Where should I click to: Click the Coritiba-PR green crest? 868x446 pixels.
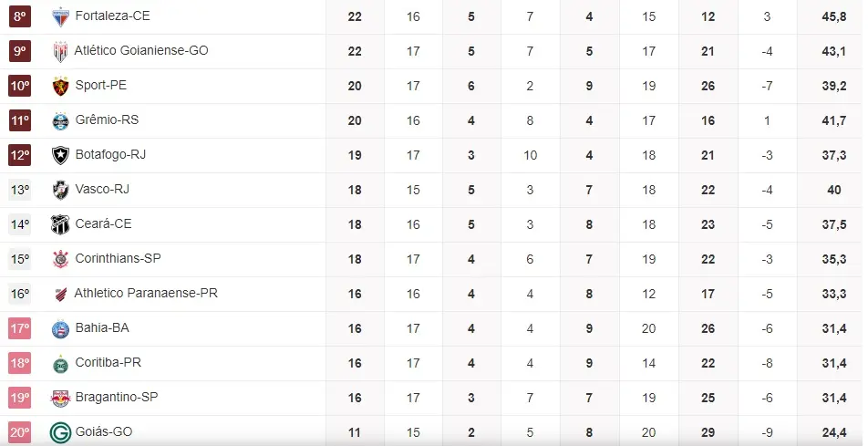(61, 363)
